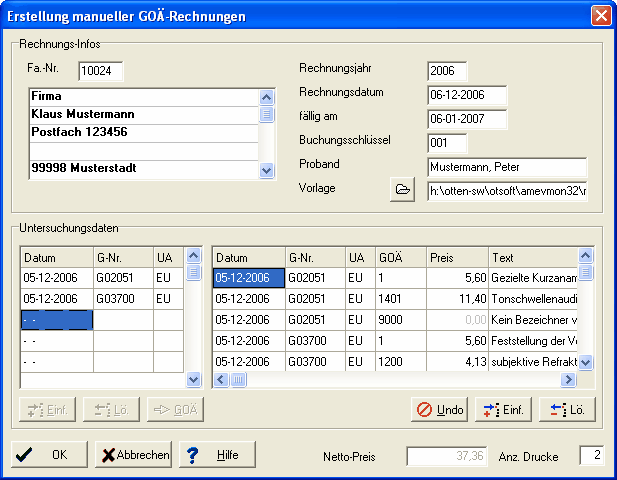Select highlighted date cell in first GOÄ row
Viewport: 617px width, 480px height.
click(249, 278)
